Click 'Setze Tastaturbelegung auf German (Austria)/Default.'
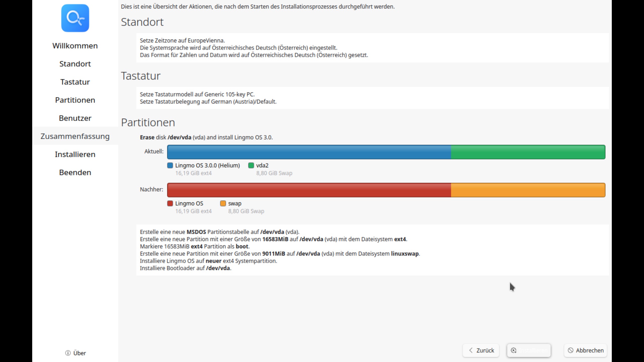The height and width of the screenshot is (362, 644). click(208, 102)
